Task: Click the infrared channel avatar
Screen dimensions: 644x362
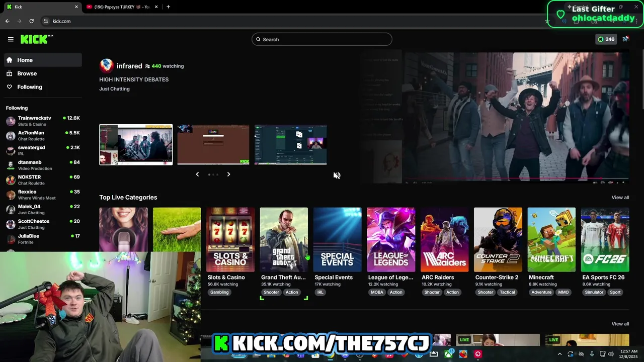Action: coord(107,66)
